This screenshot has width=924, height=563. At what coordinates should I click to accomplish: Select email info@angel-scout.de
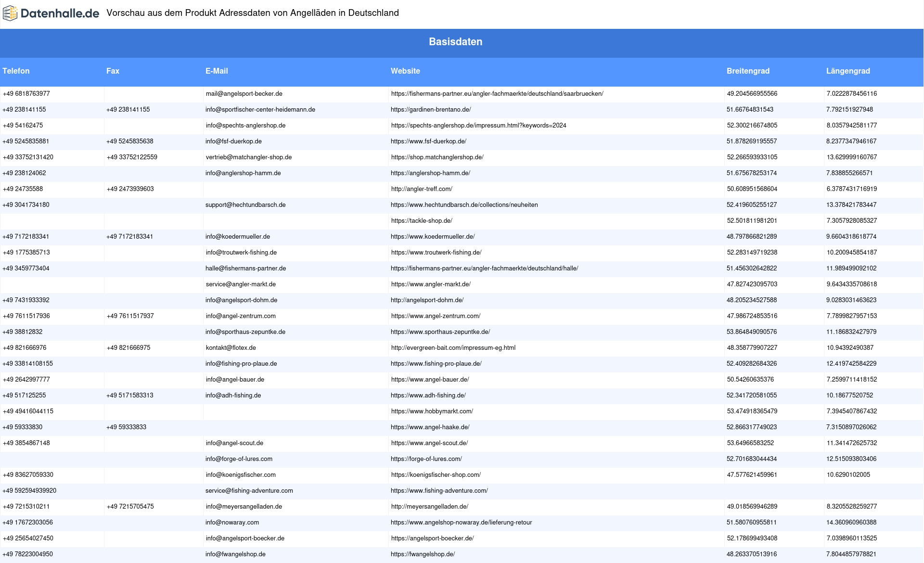pyautogui.click(x=234, y=443)
